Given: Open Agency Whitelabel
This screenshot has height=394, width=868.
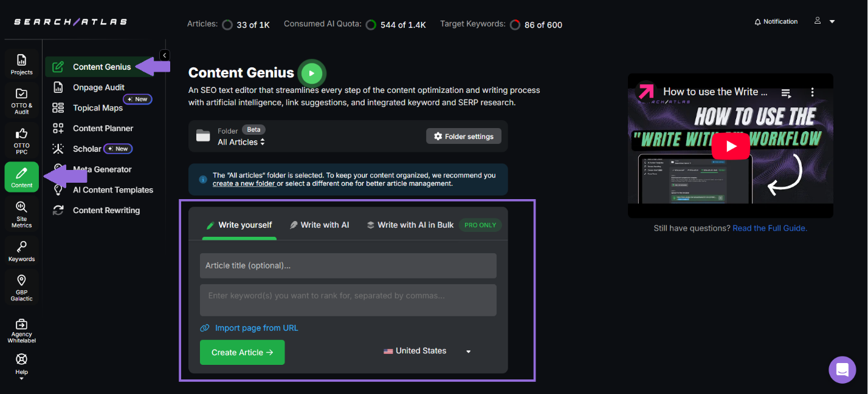Looking at the screenshot, I should 21,330.
